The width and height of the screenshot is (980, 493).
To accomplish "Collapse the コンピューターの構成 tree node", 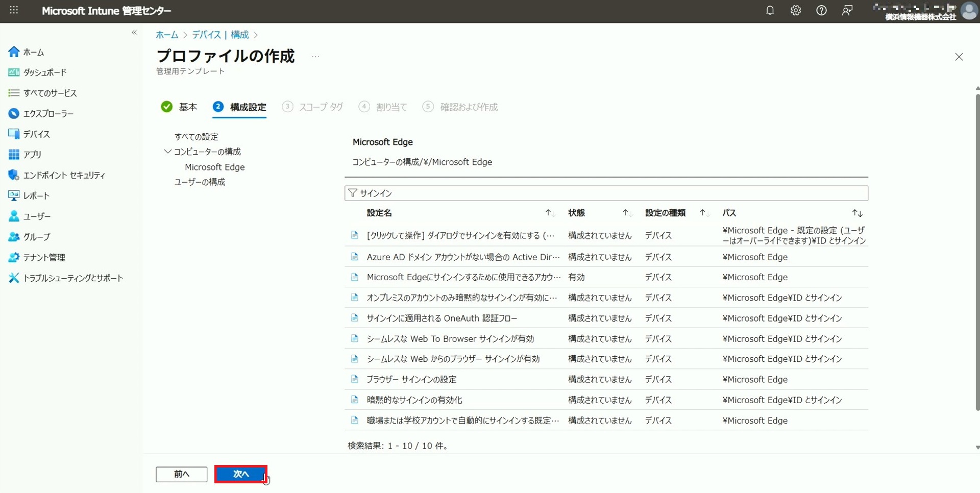I will pos(167,152).
